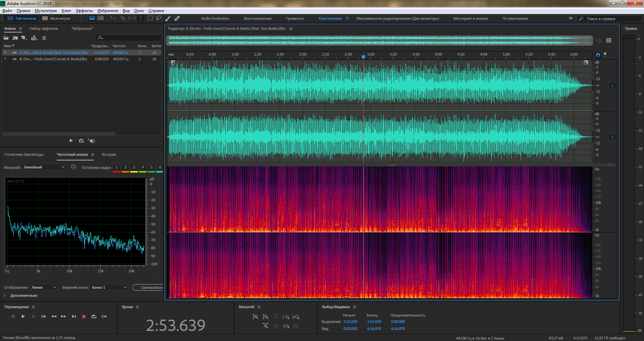This screenshot has width=644, height=341.
Task: Select the Восстановление workspace
Action: click(x=258, y=18)
